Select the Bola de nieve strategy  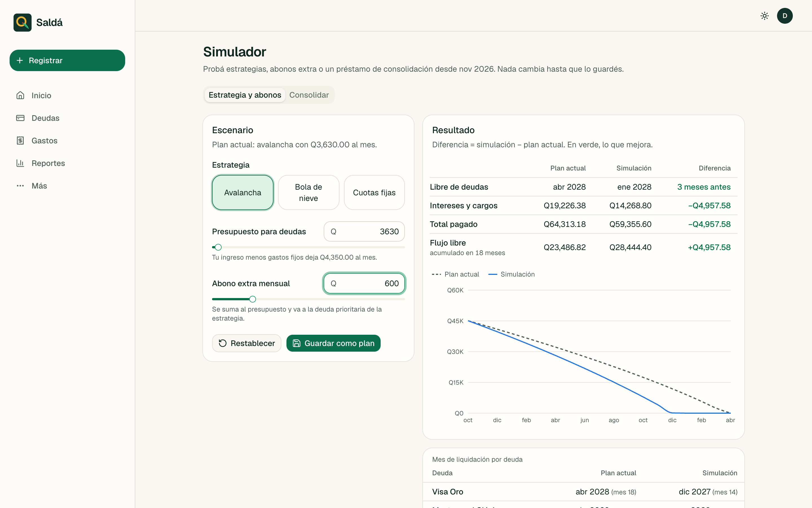pos(308,192)
